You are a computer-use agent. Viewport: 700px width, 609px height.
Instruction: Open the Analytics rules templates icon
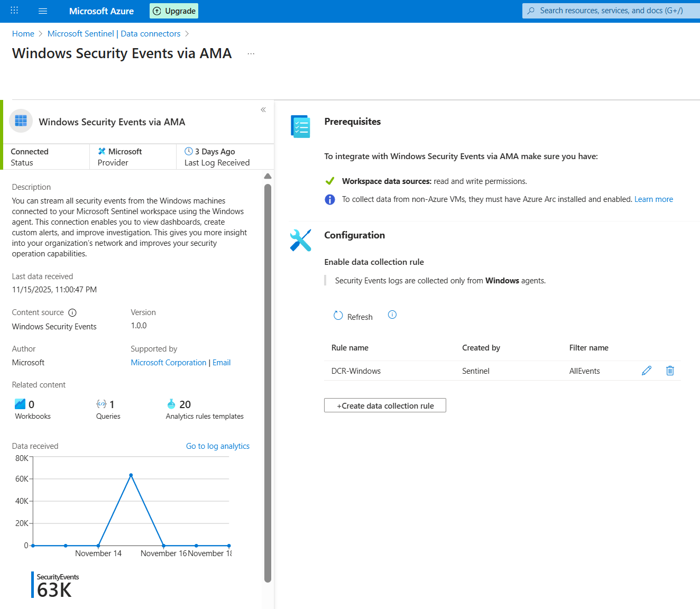[172, 403]
